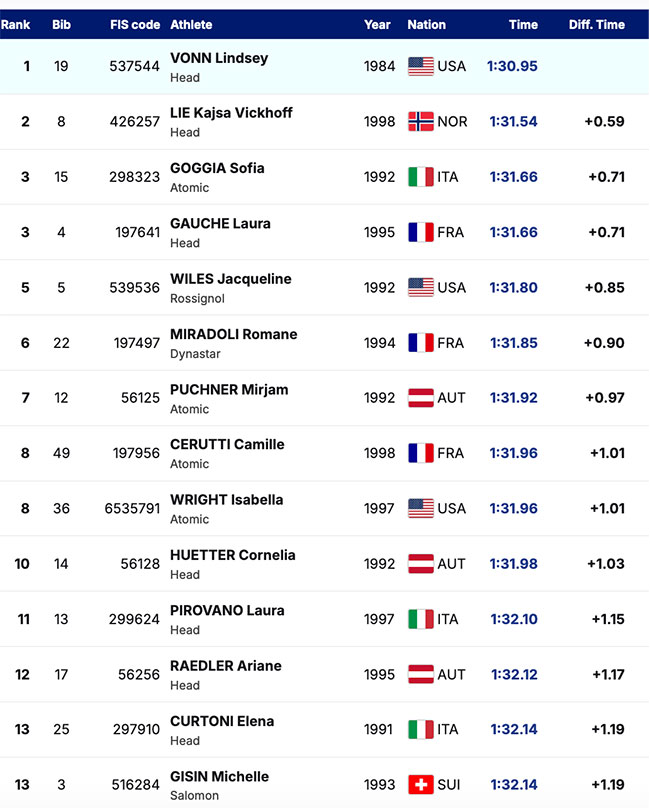Click the Swiss flag in Michelle Gisin's row
This screenshot has height=808, width=650.
tap(420, 784)
